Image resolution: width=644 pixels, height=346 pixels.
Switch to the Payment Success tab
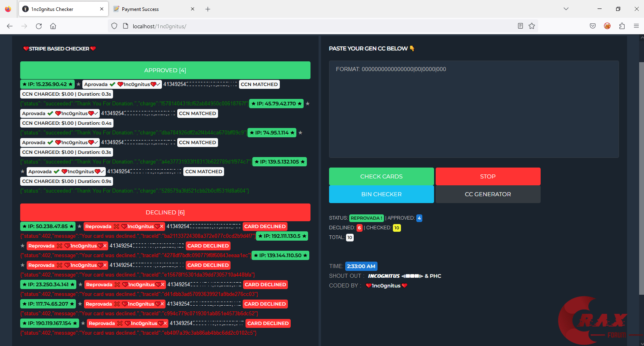pyautogui.click(x=154, y=9)
